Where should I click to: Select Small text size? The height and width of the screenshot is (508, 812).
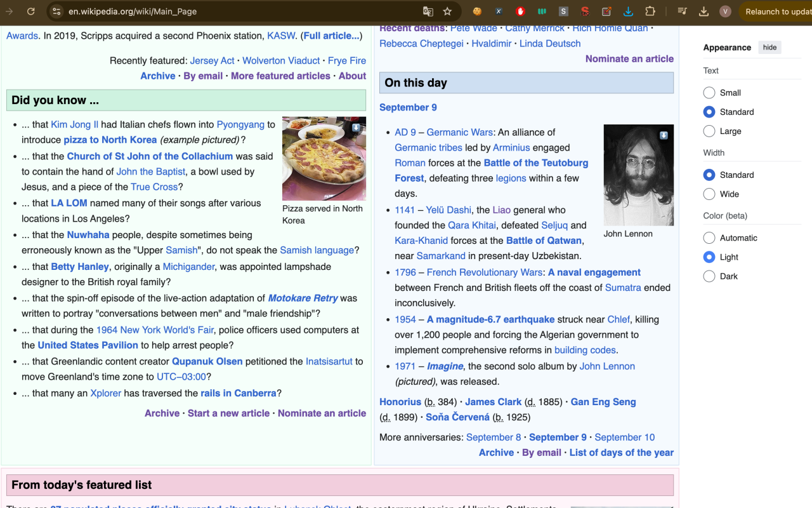point(709,93)
